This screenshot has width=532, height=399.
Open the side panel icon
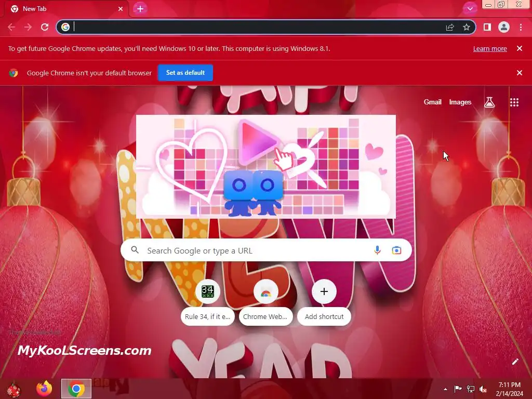click(x=487, y=27)
